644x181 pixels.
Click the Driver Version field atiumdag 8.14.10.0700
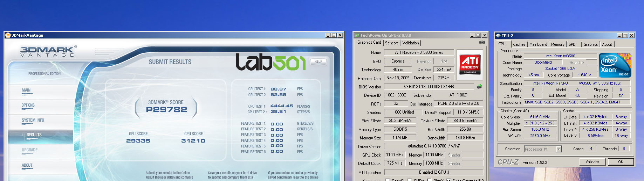pyautogui.click(x=434, y=146)
